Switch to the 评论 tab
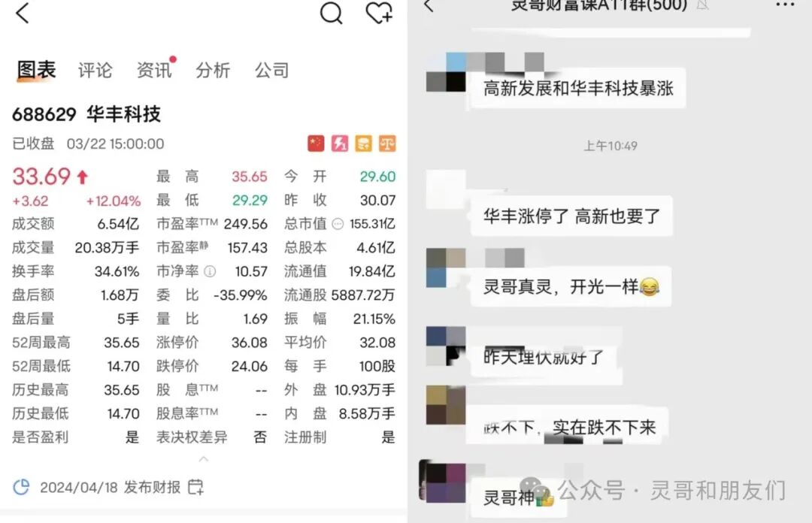Viewport: 812px width, 523px height. [95, 71]
